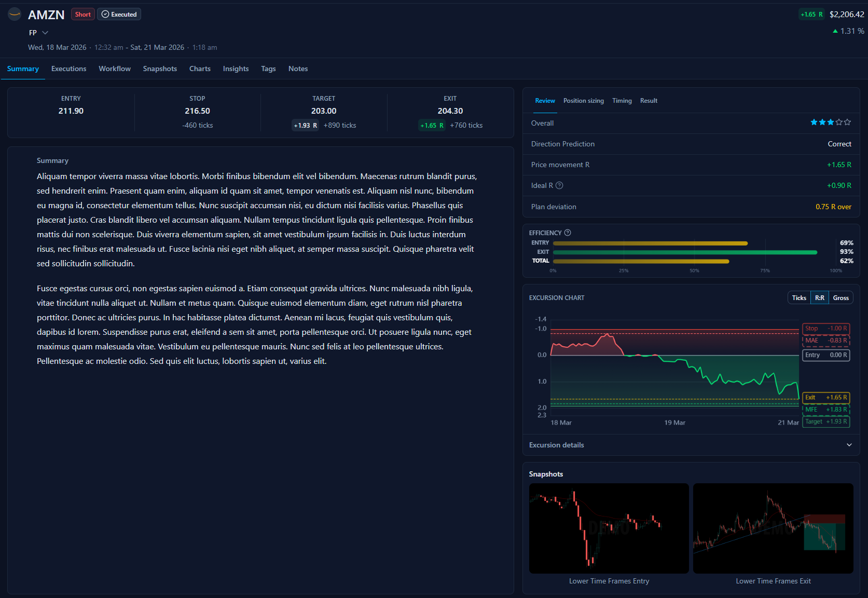Click the target +1.93 R badge
This screenshot has height=598, width=868.
click(306, 125)
